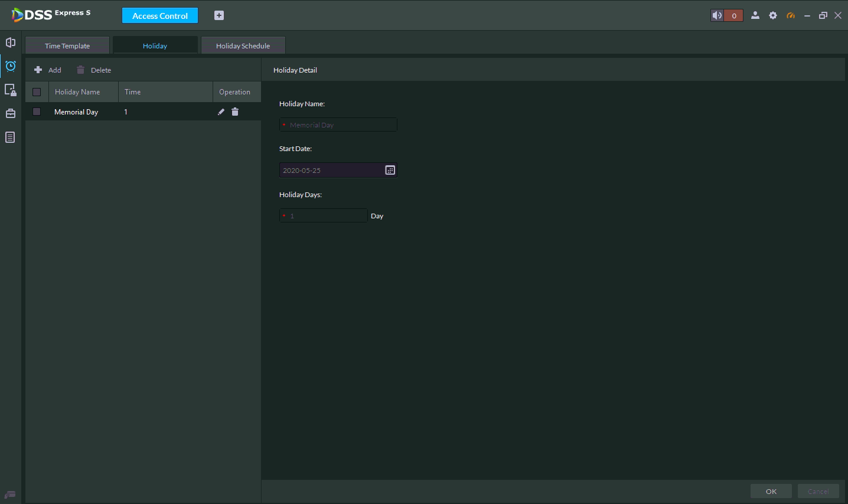
Task: Click the Holiday Detail panel title
Action: click(x=295, y=70)
